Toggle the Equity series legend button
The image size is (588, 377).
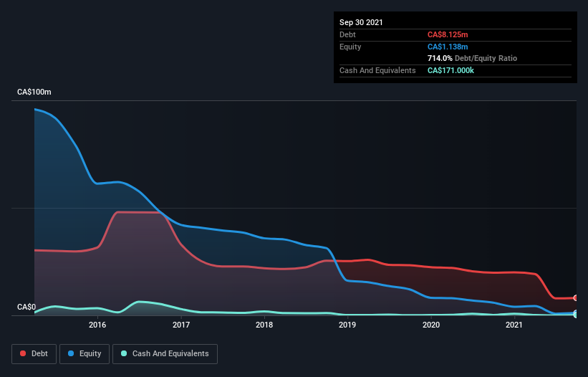coord(85,354)
